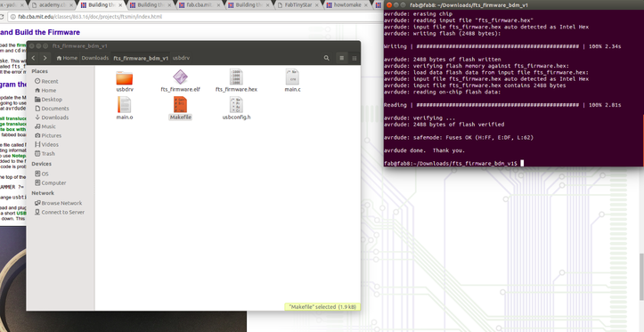Screen dimensions: 644x332
Task: Click the site info icon in address bar
Action: 12,17
